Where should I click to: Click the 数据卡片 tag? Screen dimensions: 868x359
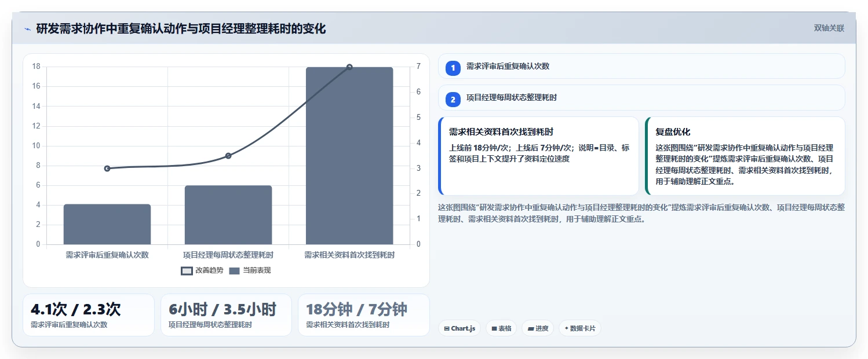coord(580,328)
